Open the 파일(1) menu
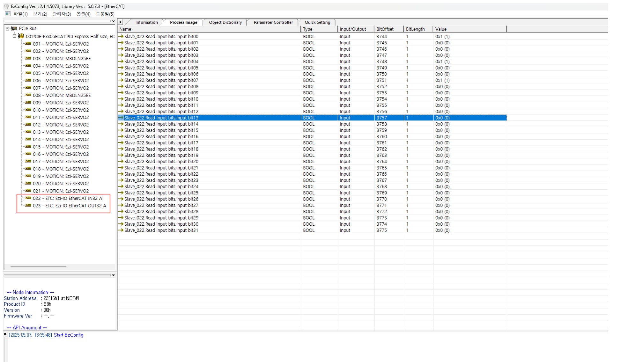The height and width of the screenshot is (364, 620). (20, 14)
